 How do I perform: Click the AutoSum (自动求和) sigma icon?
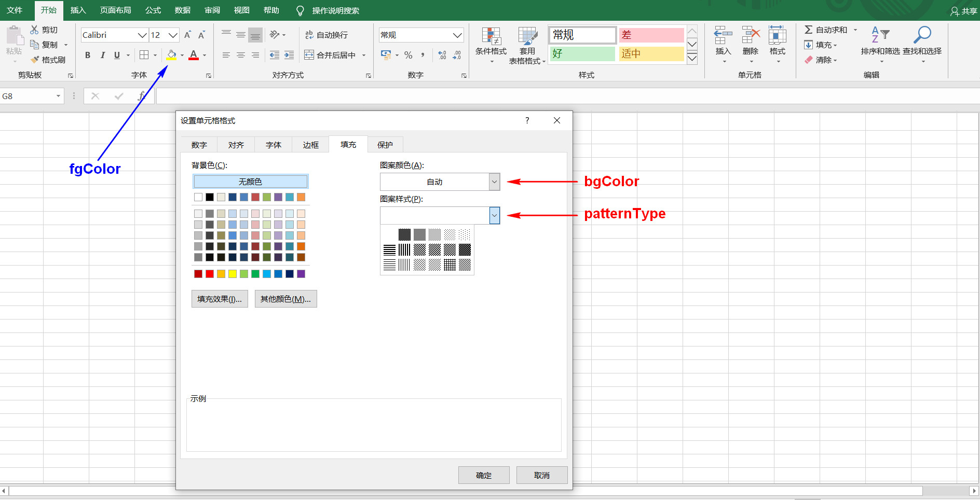point(808,30)
